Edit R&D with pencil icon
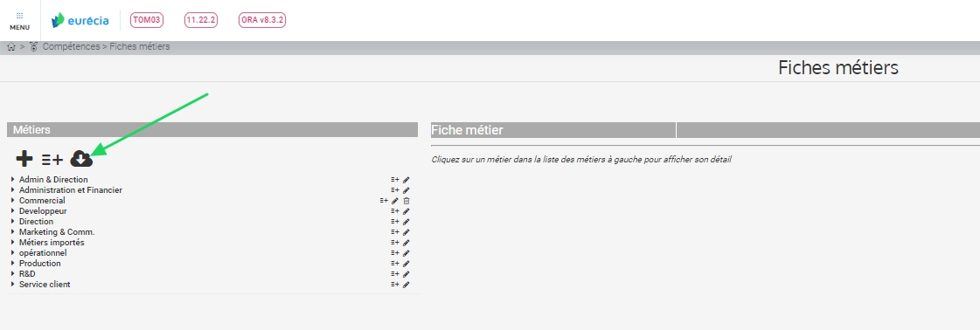Image resolution: width=980 pixels, height=330 pixels. click(407, 274)
